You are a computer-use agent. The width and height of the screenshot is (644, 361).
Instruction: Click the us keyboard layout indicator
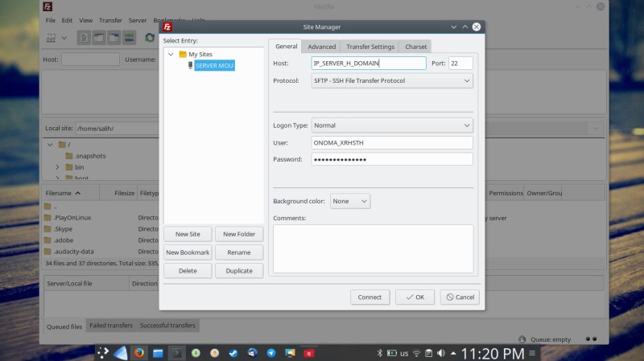click(404, 353)
